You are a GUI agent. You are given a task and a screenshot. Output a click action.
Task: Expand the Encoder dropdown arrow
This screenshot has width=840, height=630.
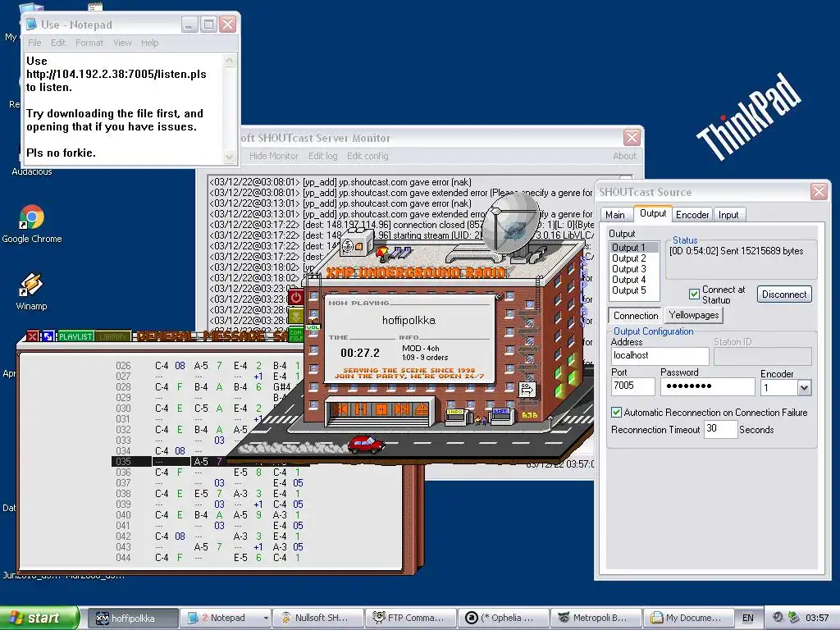tap(804, 388)
